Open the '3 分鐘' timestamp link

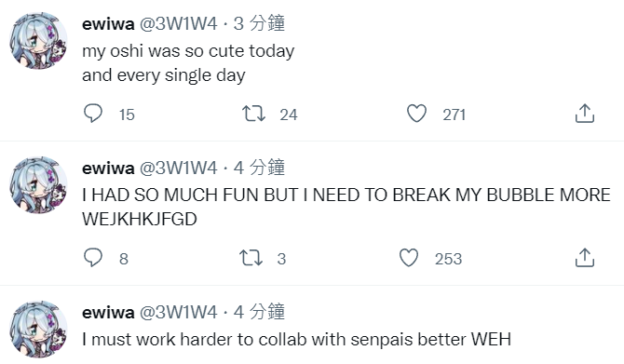coord(259,23)
